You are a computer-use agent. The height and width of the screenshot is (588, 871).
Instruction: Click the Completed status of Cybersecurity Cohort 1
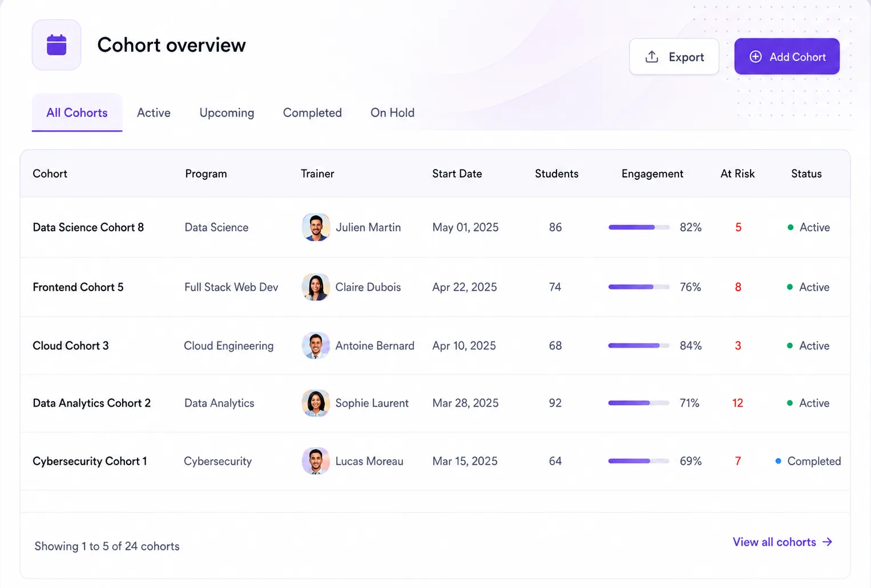(808, 461)
